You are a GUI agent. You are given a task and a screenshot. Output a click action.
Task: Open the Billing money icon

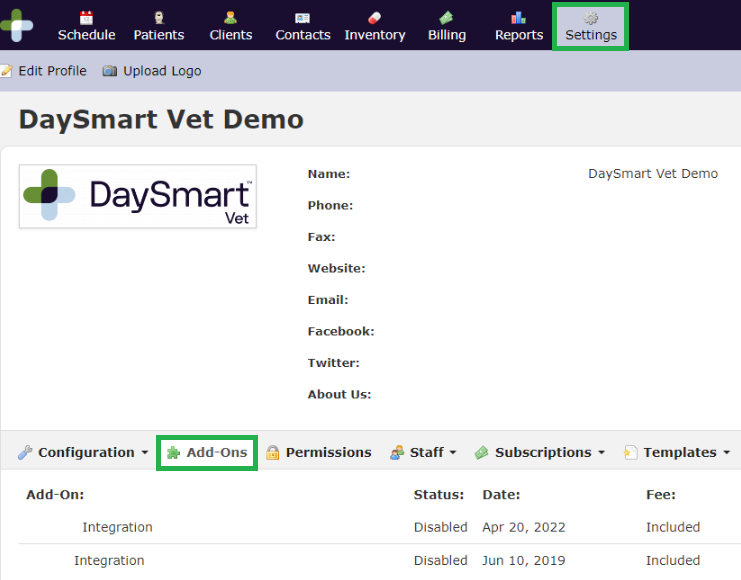[446, 18]
